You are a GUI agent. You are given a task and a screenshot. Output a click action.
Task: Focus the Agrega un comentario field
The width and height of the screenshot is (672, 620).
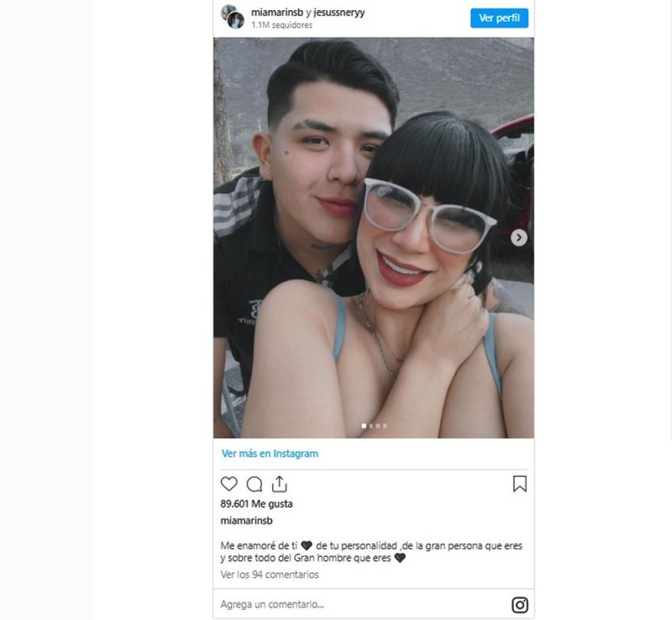[x=365, y=604]
